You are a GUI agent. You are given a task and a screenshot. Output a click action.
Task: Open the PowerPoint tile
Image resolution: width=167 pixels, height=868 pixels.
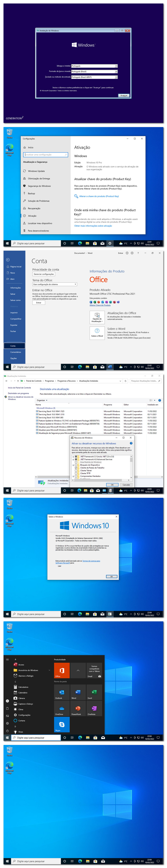coord(78,708)
